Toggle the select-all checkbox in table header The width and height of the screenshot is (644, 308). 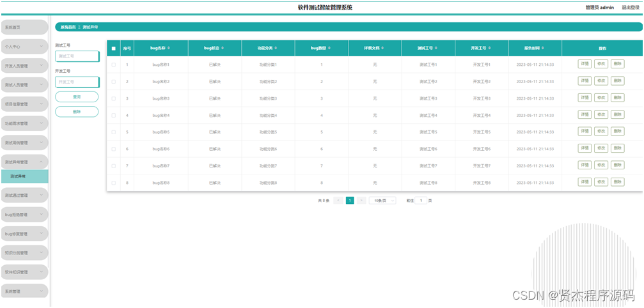(x=114, y=49)
